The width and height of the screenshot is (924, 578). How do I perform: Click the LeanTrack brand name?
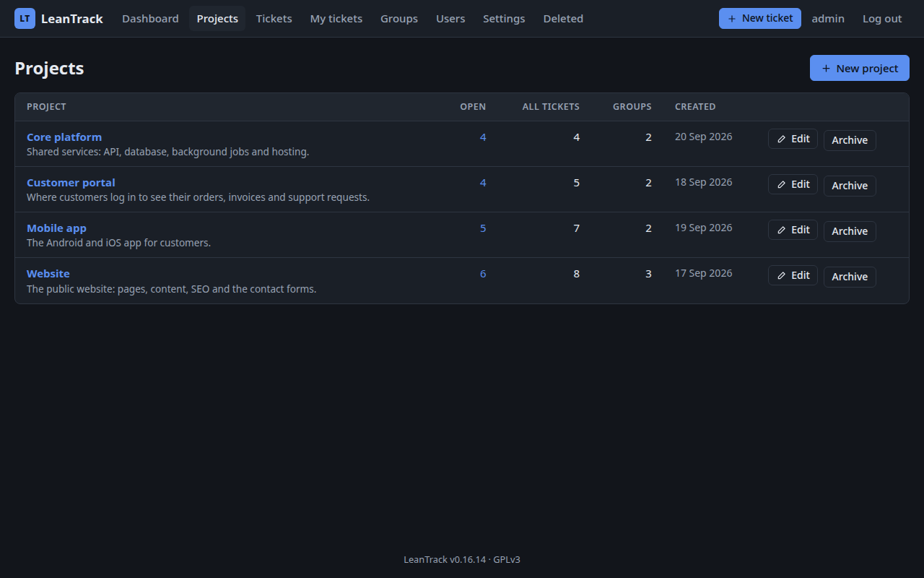click(72, 19)
